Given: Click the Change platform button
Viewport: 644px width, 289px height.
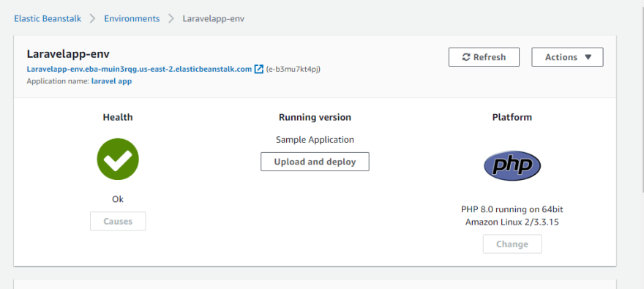Looking at the screenshot, I should (x=512, y=244).
